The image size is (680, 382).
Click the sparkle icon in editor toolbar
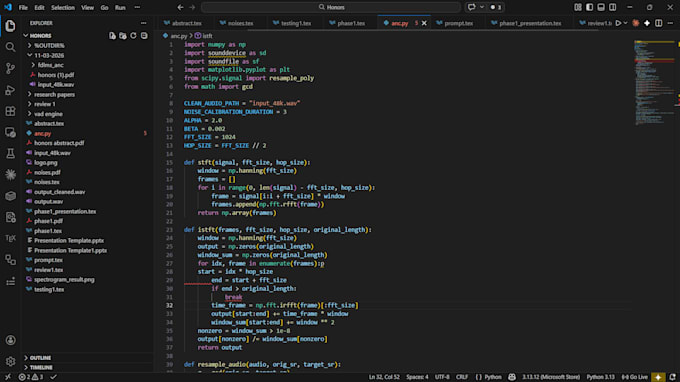tap(647, 23)
